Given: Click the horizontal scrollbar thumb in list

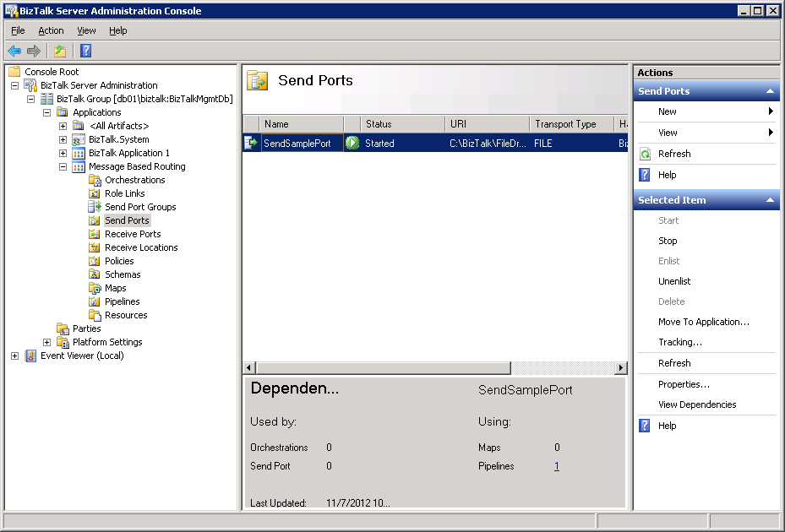Looking at the screenshot, I should click(384, 368).
